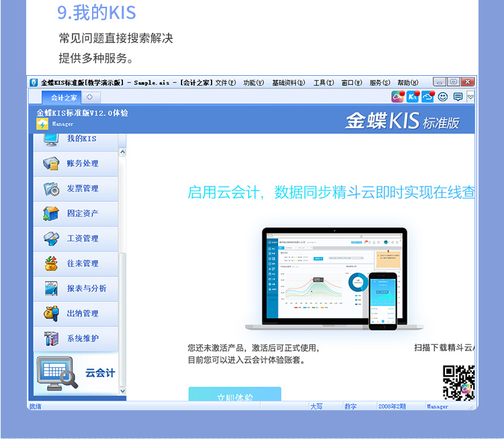This screenshot has height=439, width=504.
Task: Open the 报表与分析 report icon
Action: (x=51, y=289)
